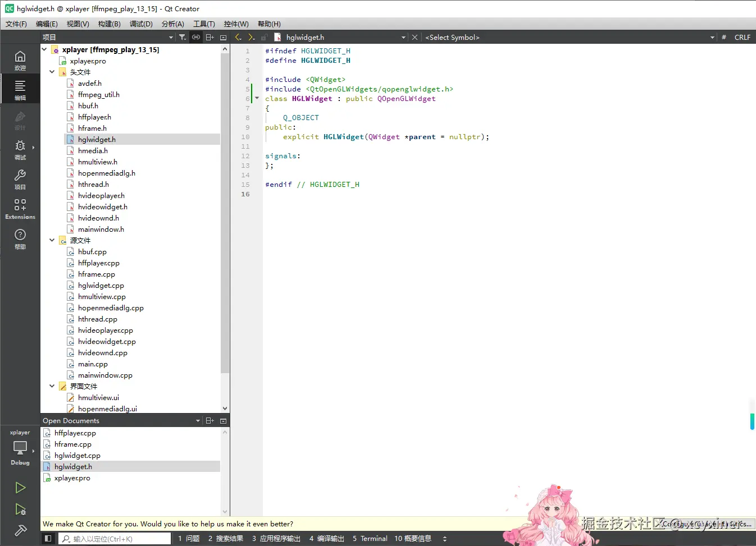Open the Extensions mode
The width and height of the screenshot is (756, 546).
20,209
